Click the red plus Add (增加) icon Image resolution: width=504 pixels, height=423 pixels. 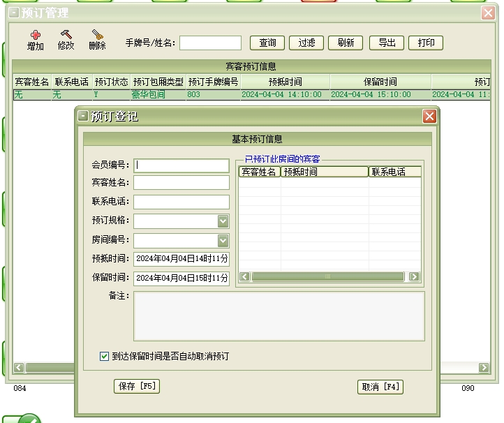[x=36, y=36]
